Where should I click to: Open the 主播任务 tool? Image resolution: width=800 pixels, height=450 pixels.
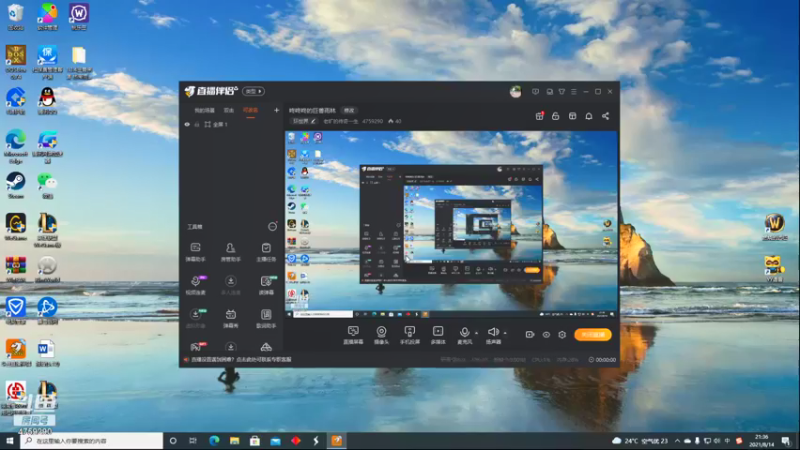click(x=266, y=252)
